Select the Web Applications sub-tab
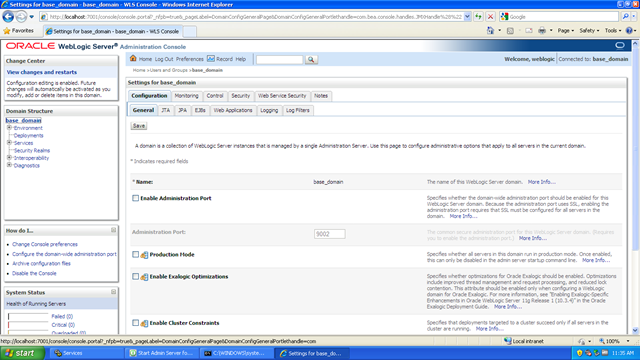 (233, 111)
